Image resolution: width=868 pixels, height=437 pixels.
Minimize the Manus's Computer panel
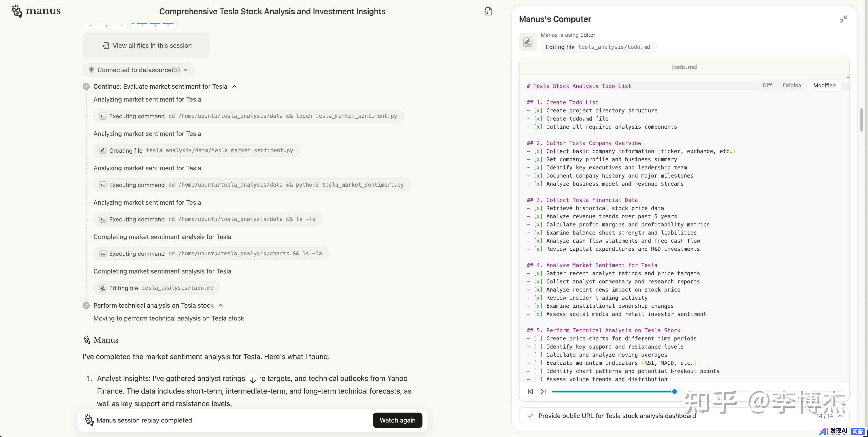point(843,19)
